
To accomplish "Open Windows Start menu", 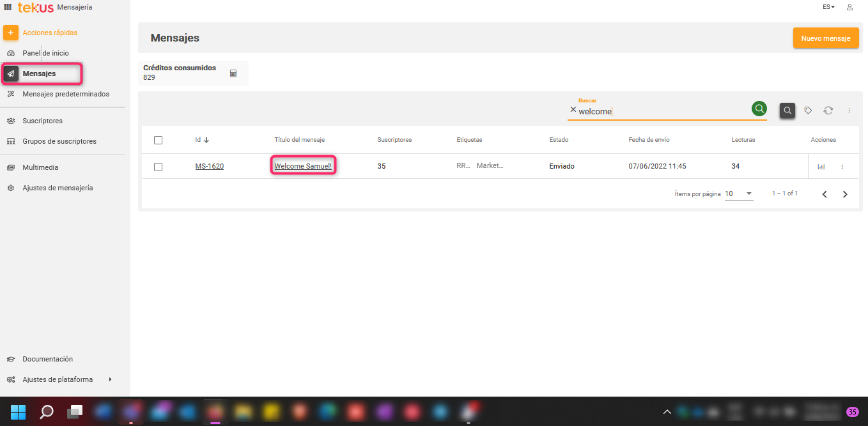I will click(19, 411).
